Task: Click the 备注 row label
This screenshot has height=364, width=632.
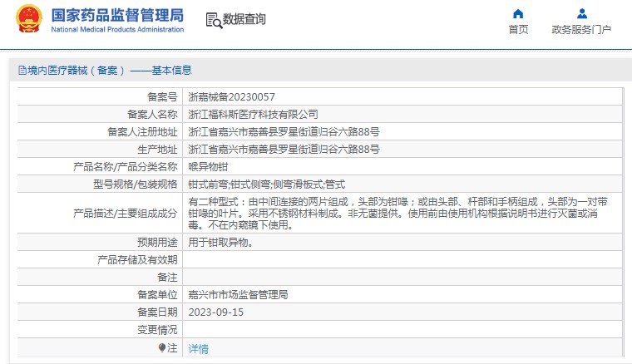Action: 167,278
